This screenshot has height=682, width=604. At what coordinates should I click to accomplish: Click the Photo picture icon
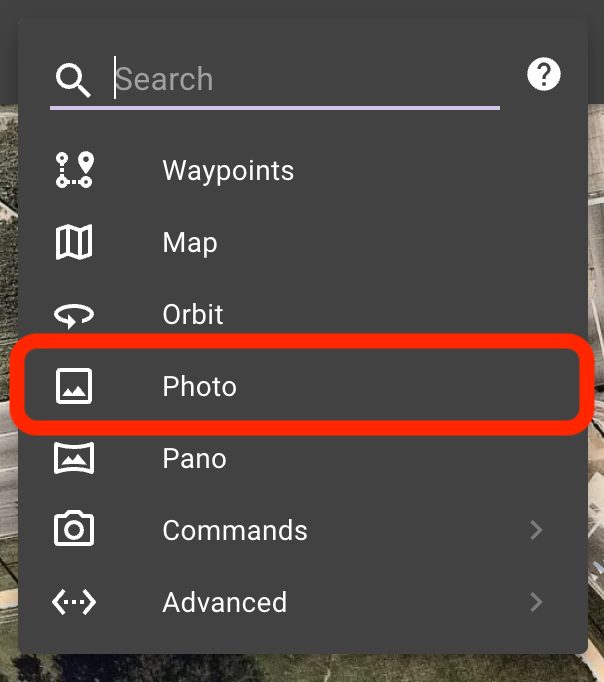[74, 386]
